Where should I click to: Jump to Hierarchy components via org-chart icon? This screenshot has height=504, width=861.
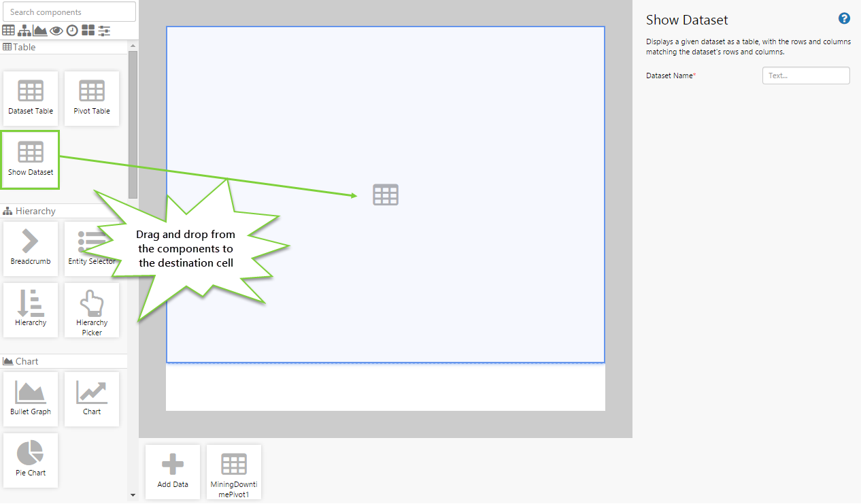click(x=24, y=31)
